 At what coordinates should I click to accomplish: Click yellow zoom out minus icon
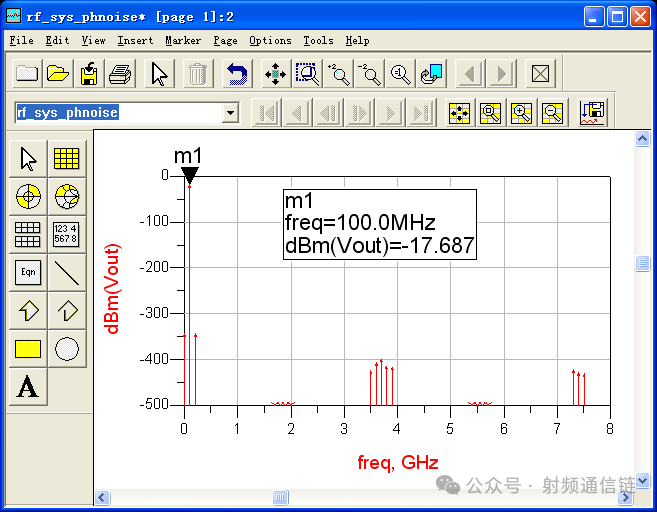pos(553,112)
